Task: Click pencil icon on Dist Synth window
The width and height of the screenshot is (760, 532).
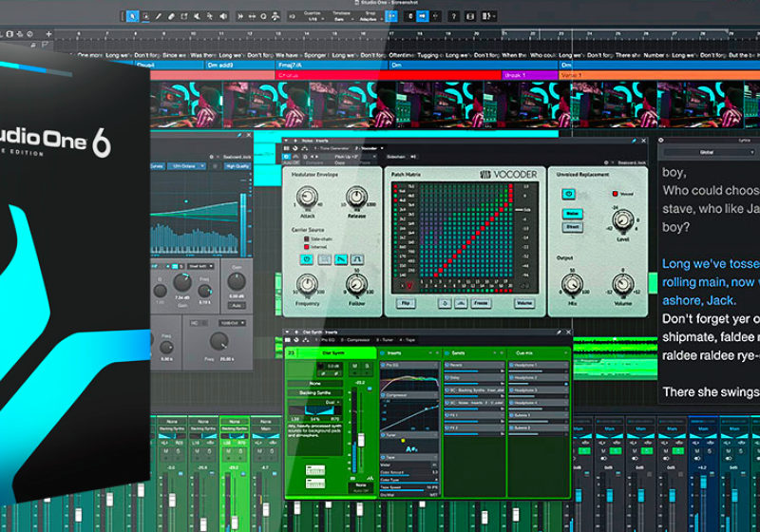Action: click(x=559, y=332)
